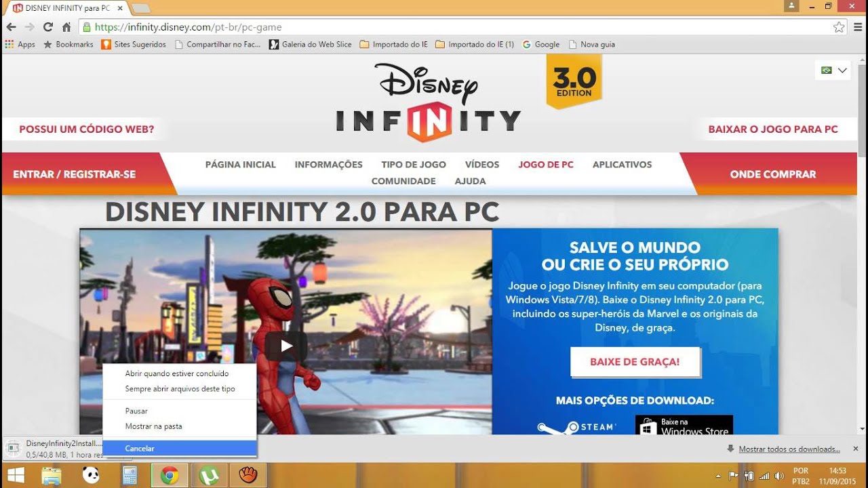
Task: Open the Windows Start button
Action: tap(16, 475)
